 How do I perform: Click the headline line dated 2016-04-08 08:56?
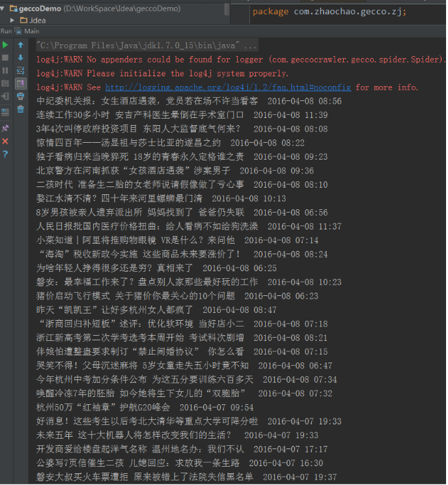click(189, 102)
